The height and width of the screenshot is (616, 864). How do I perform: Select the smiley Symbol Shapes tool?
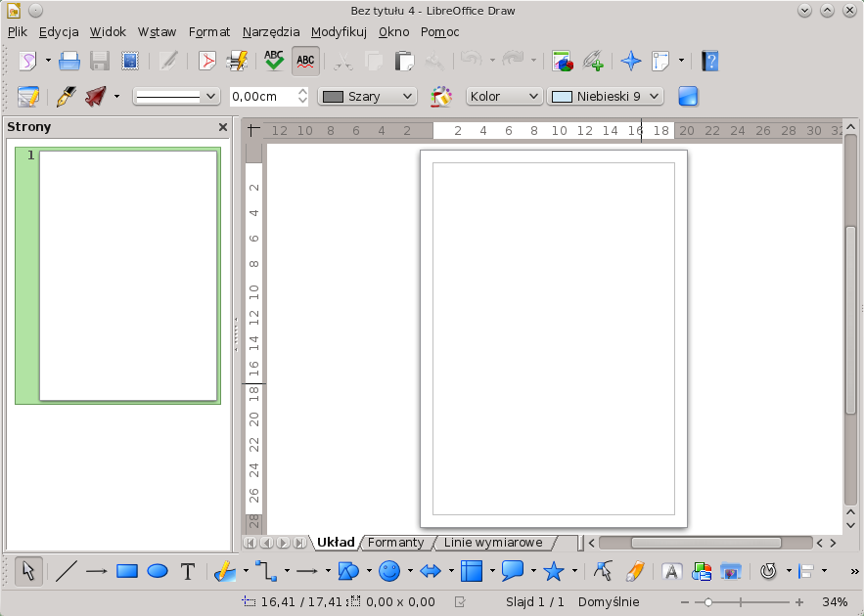(x=388, y=572)
